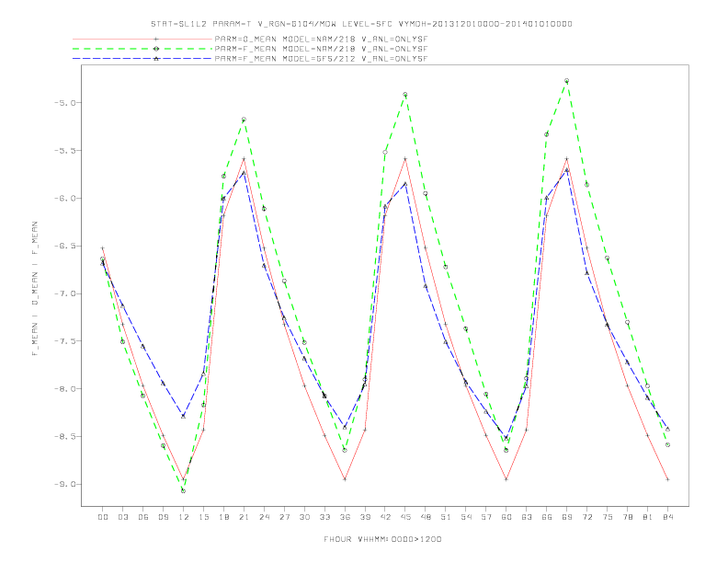
Task: Click x-axis tick label 15
Action: pyautogui.click(x=203, y=517)
